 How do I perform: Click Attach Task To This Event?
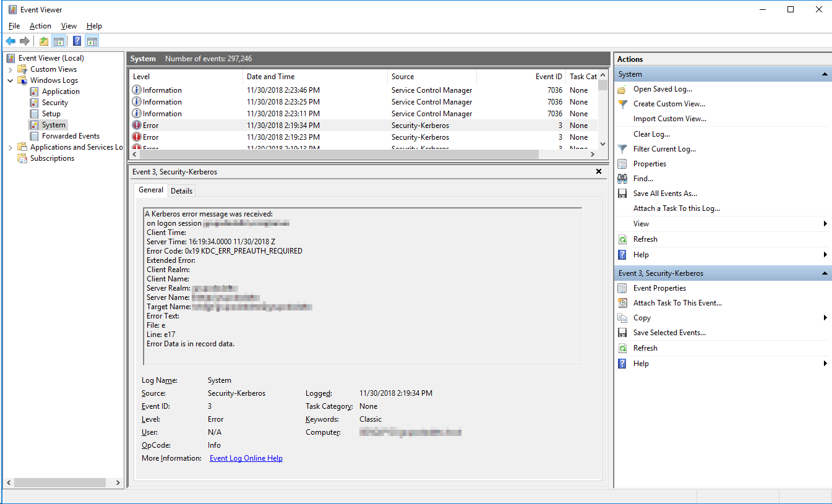pos(677,303)
